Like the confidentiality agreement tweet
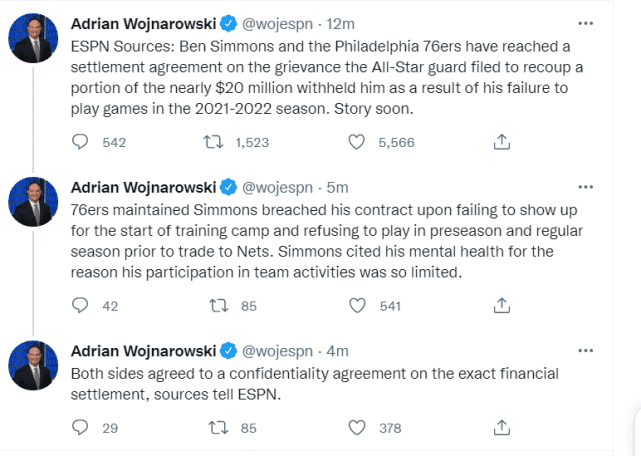Screen dimensions: 641x456 (x=356, y=428)
